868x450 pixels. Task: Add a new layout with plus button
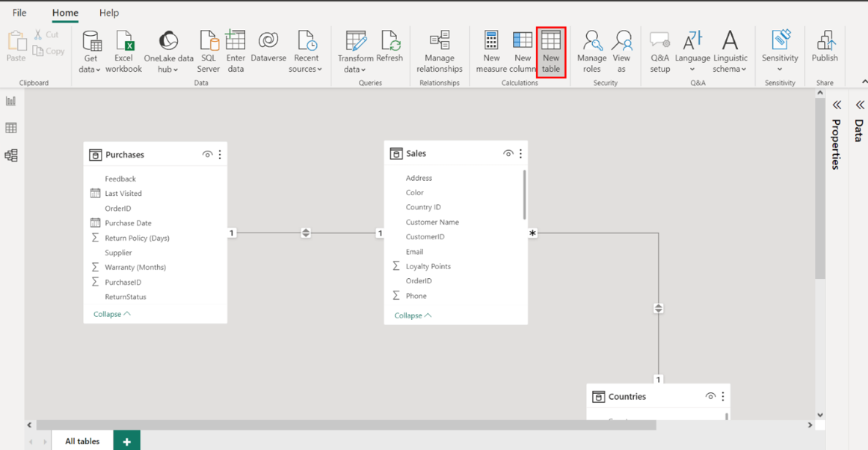tap(126, 441)
